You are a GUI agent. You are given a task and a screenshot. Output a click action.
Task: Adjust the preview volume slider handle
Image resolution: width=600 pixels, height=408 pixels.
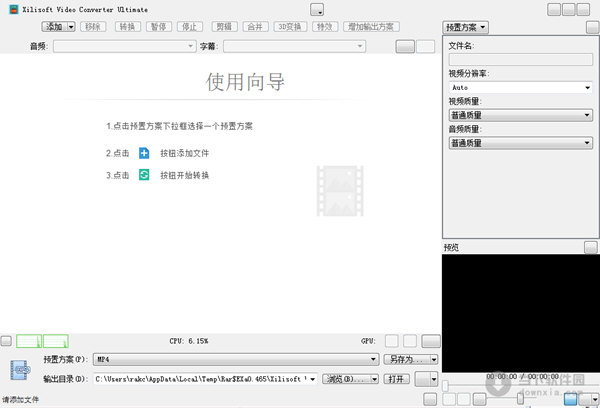pos(520,398)
